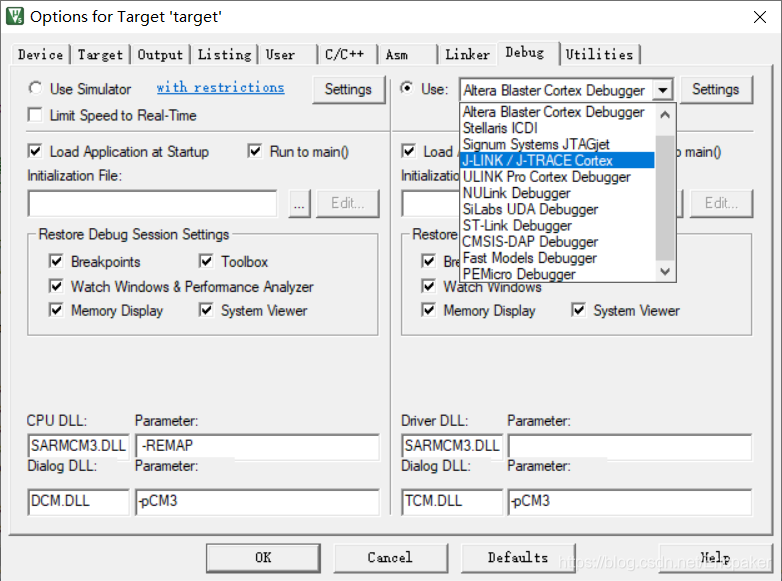782x581 pixels.
Task: Toggle simulator Toolbox checkbox
Action: point(206,261)
